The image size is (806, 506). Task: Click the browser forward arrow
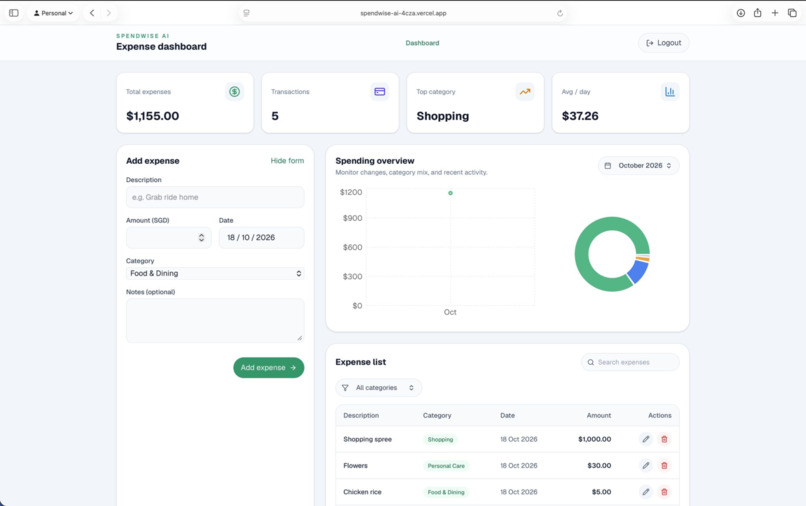(108, 13)
